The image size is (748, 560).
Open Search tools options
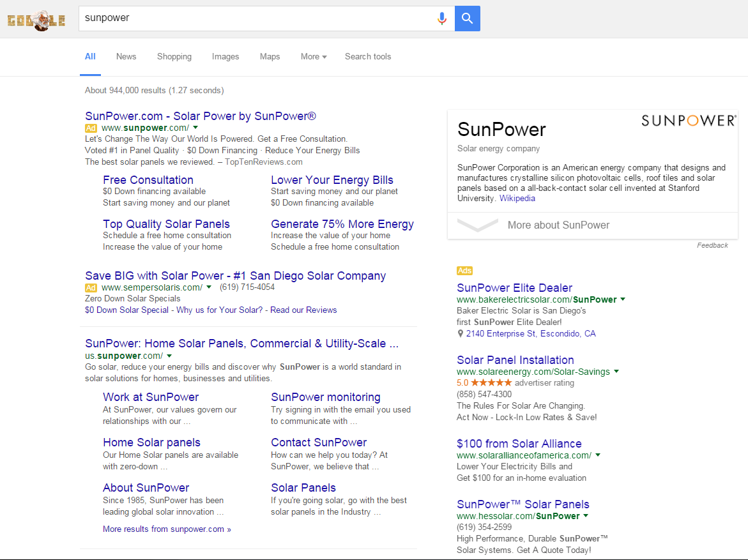368,57
